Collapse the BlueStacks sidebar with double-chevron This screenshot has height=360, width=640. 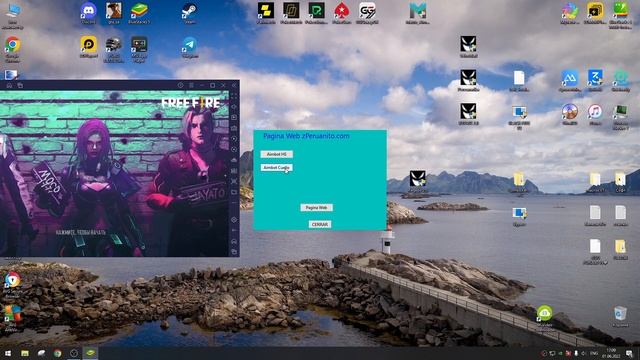(234, 85)
